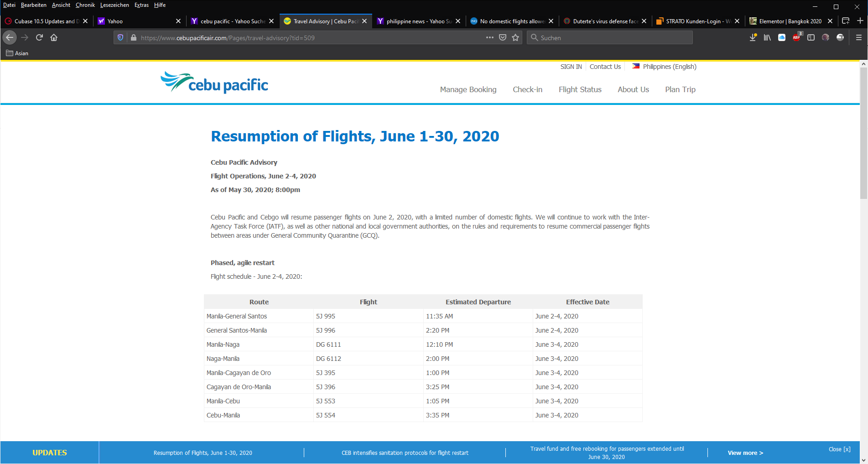The width and height of the screenshot is (868, 464).
Task: Open CEB intensifies sanitation protocols update
Action: coord(405,453)
